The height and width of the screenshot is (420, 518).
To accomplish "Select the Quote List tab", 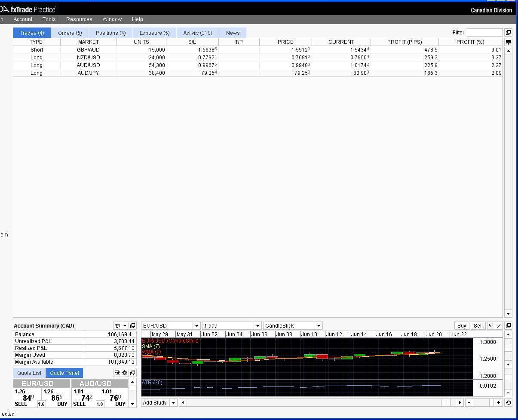I will coord(29,373).
